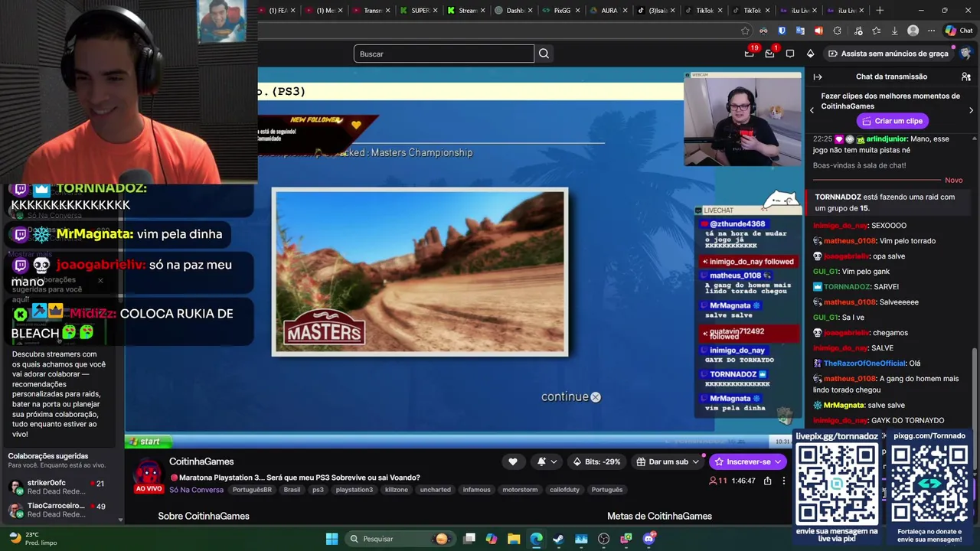Select the playstation3 tag
This screenshot has width=980, height=551.
(x=354, y=490)
